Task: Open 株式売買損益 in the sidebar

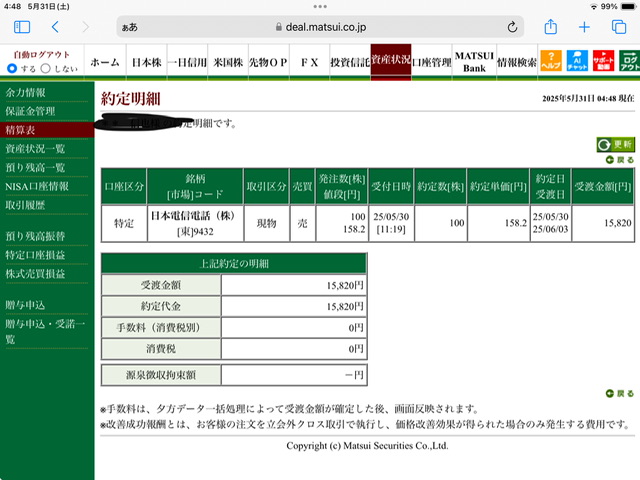Action: coord(35,274)
